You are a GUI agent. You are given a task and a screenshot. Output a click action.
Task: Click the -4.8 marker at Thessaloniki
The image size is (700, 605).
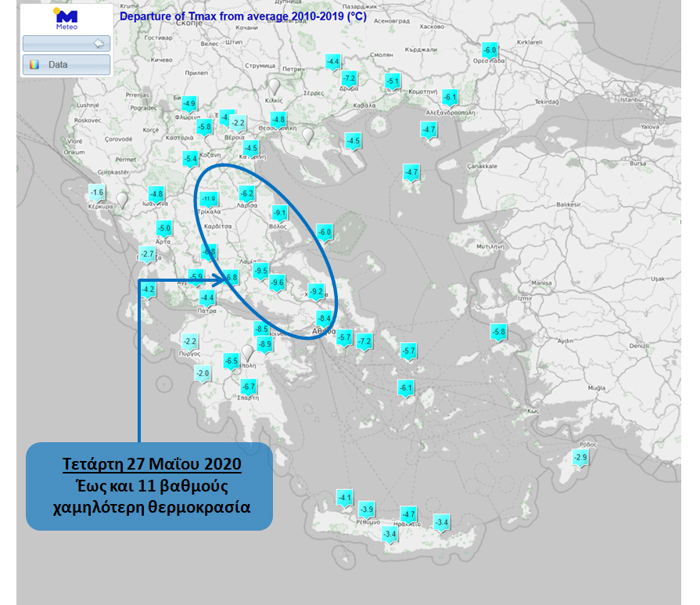(x=278, y=121)
